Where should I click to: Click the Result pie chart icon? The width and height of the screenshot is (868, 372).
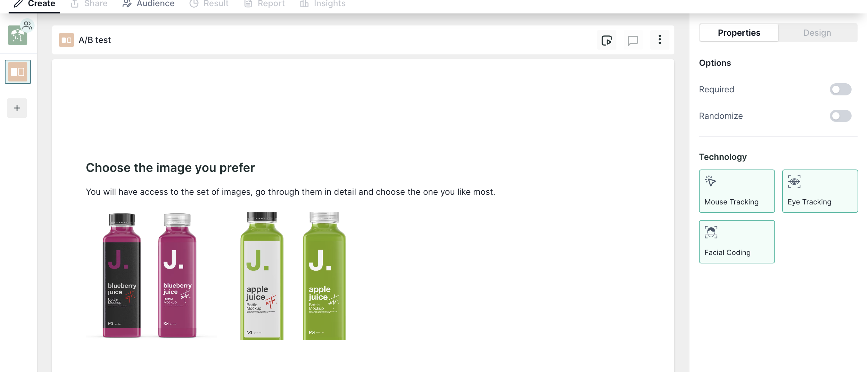[194, 4]
